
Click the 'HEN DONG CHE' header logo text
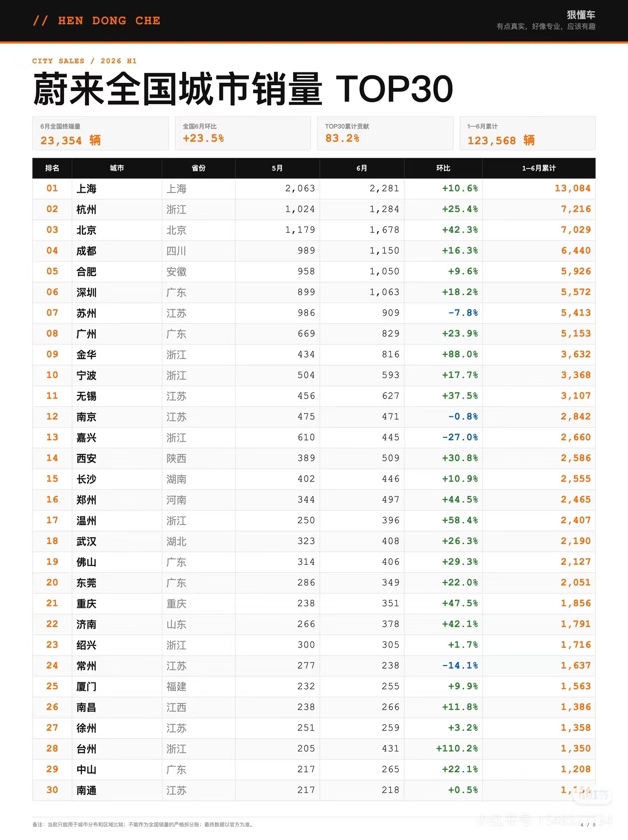[97, 20]
